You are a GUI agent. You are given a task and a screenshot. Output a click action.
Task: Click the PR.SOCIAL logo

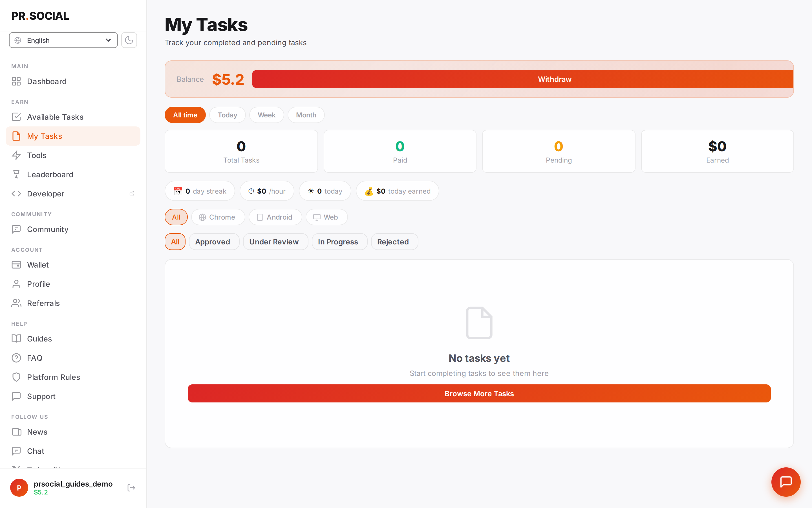pos(40,16)
